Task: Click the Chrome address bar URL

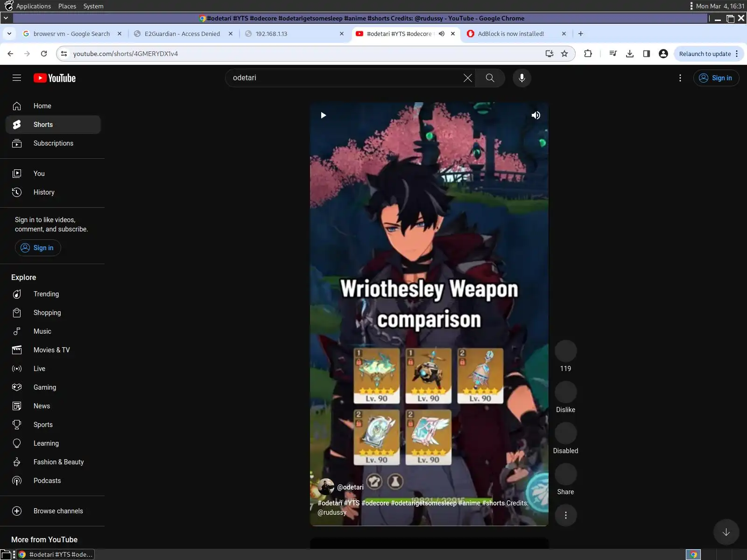Action: pos(125,54)
